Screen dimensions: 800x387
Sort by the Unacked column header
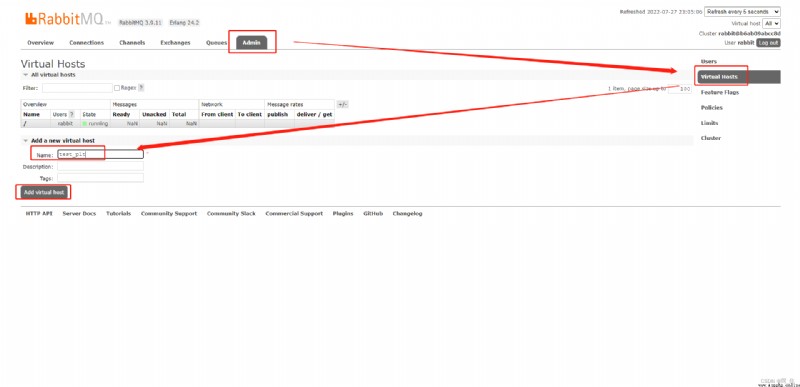[154, 115]
